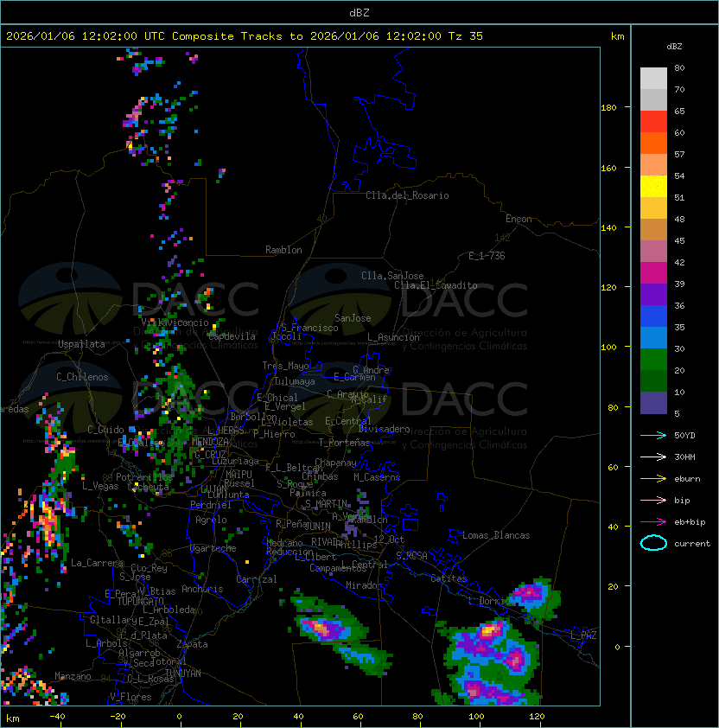Click the dBZ heading above color scale
Screen dimensions: 719x728
click(674, 47)
